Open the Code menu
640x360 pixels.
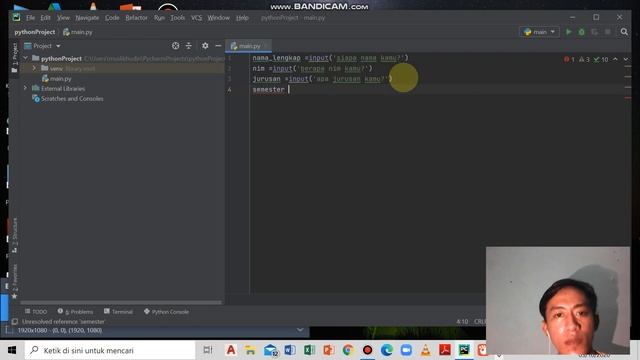coord(112,18)
